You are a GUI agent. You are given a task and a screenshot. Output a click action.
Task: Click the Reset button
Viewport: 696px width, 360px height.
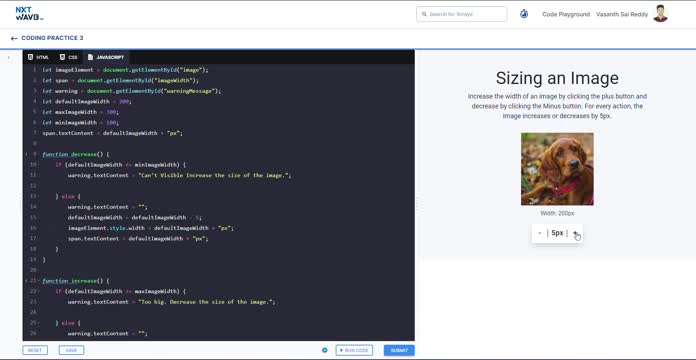tap(35, 350)
